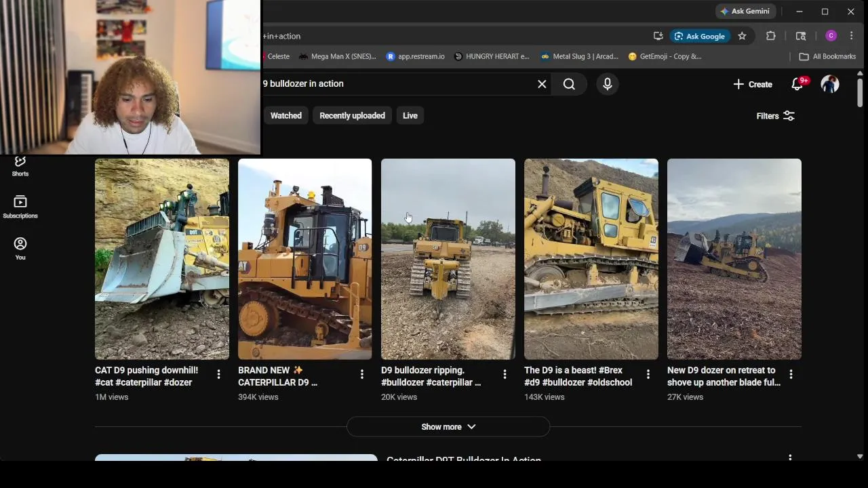Click the title New D9 dozer on retreat
This screenshot has width=868, height=488.
pyautogui.click(x=724, y=376)
